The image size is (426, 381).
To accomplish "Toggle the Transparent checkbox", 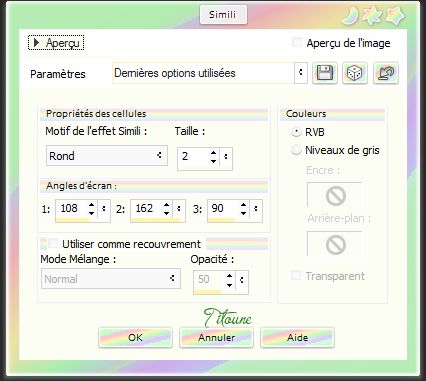I will click(296, 275).
